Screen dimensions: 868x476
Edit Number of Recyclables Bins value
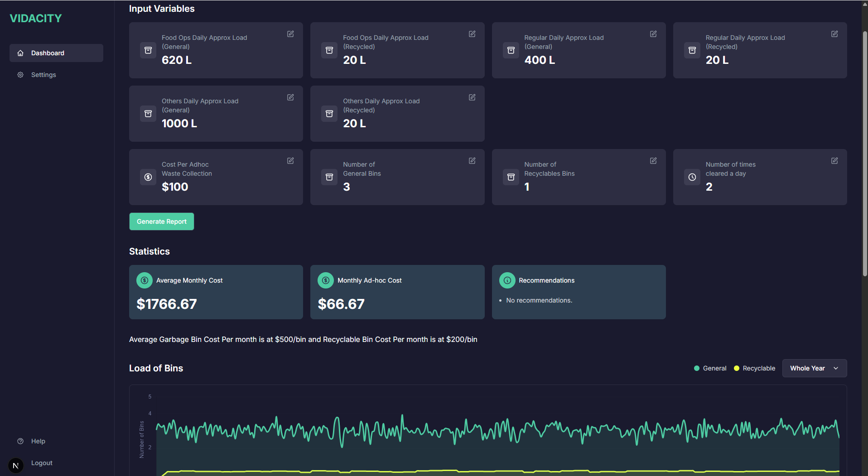pyautogui.click(x=653, y=161)
